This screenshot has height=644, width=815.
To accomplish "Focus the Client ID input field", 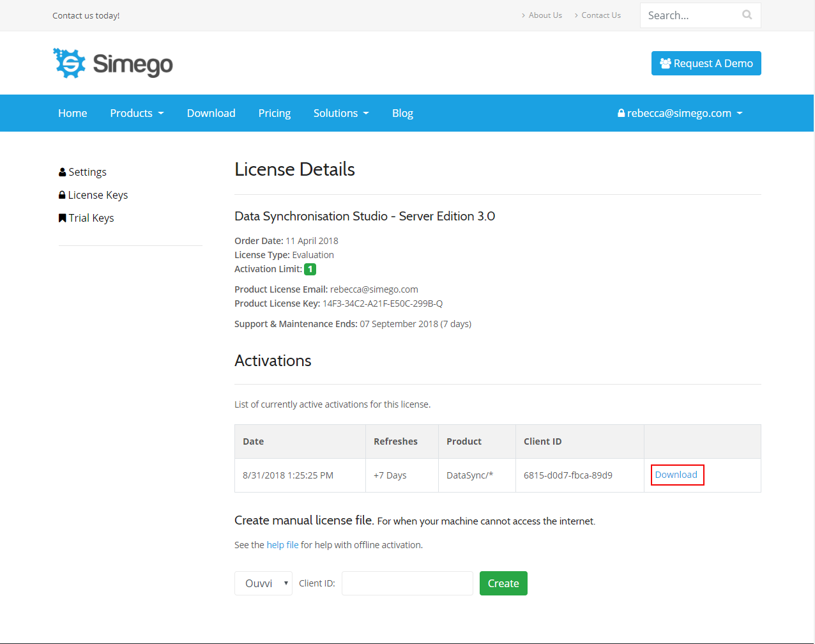I will [x=407, y=583].
